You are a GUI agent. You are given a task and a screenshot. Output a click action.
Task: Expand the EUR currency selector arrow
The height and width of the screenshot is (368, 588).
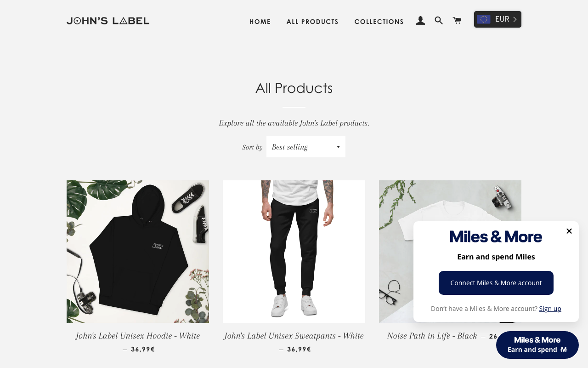tap(515, 19)
